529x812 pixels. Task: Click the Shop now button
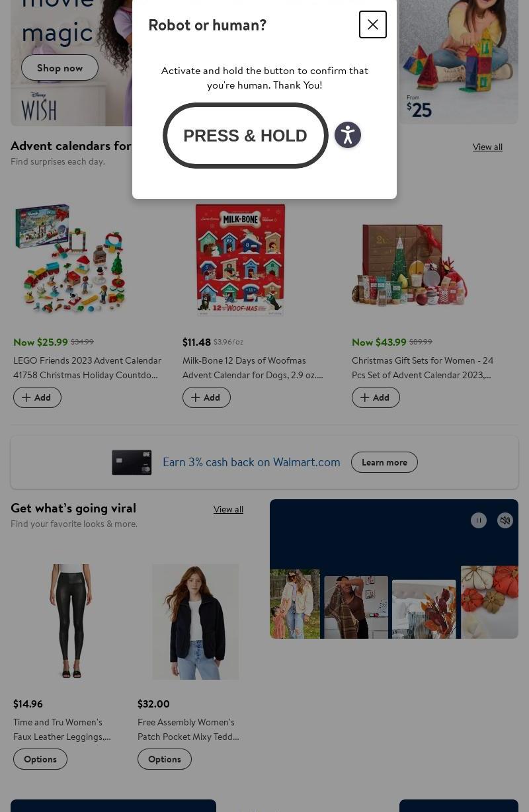point(60,67)
